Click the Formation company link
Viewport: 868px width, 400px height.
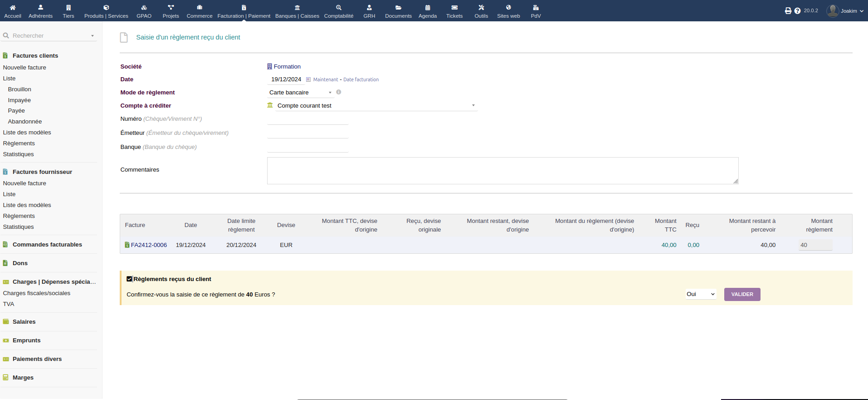pos(287,67)
